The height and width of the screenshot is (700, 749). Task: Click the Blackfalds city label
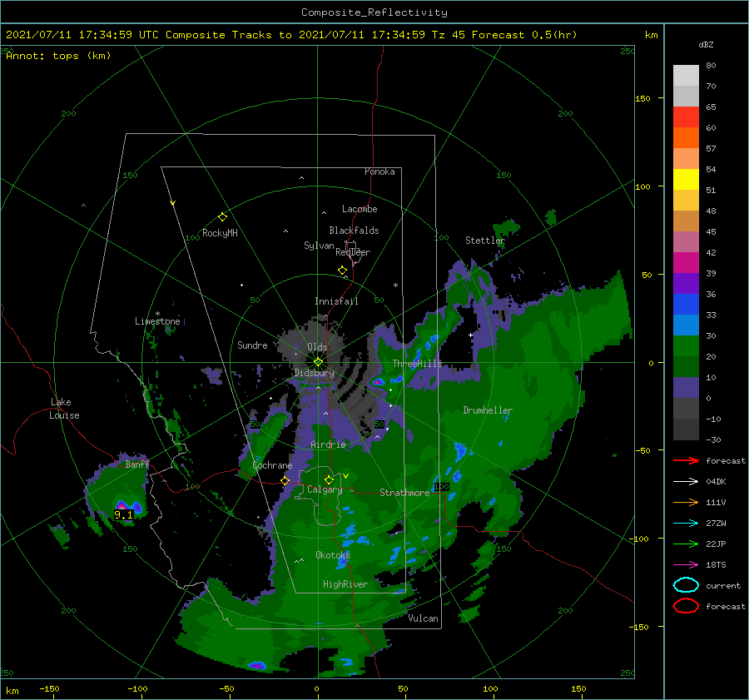pyautogui.click(x=354, y=231)
